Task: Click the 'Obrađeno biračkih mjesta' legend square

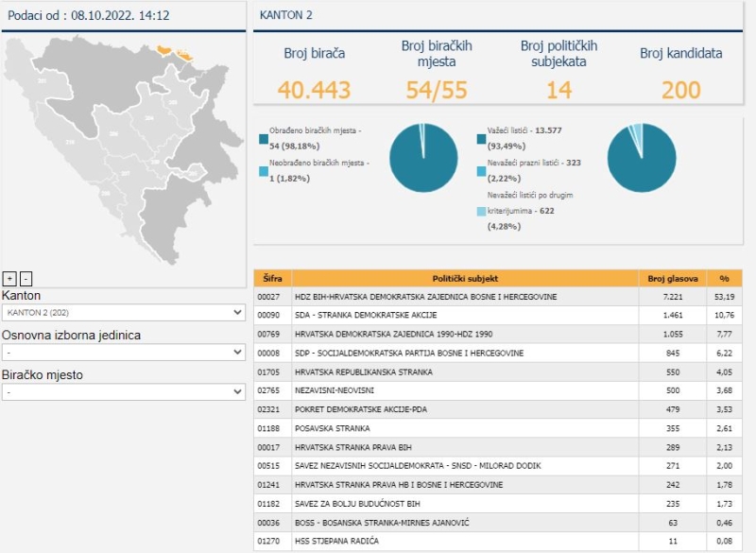Action: [263, 139]
